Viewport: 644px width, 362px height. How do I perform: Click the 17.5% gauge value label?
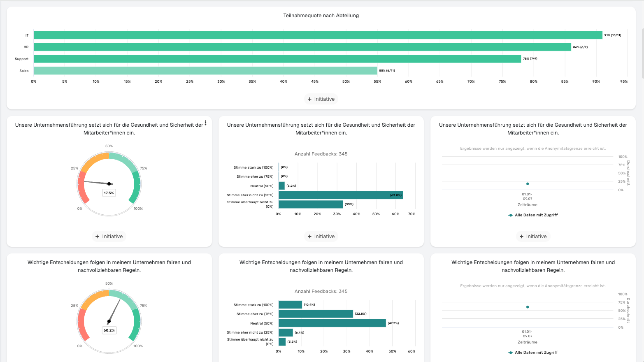(109, 193)
